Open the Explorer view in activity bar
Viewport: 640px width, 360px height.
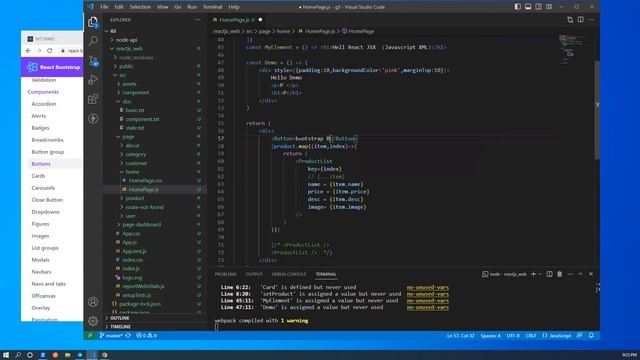[93, 22]
